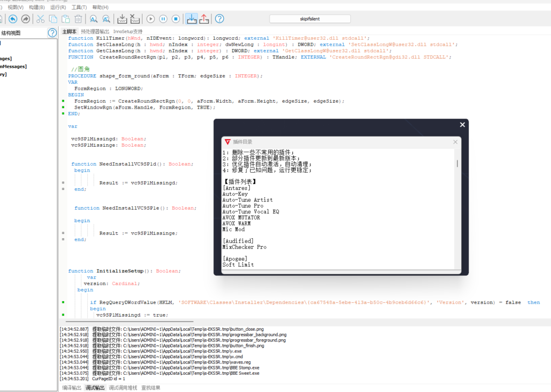
Task: Click the help icon beside 结构视图
Action: pyautogui.click(x=52, y=33)
